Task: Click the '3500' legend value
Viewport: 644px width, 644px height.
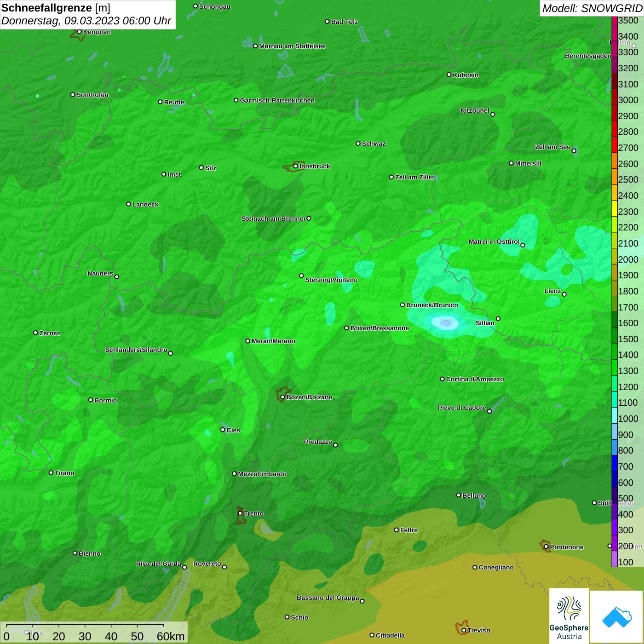Action: pyautogui.click(x=628, y=20)
